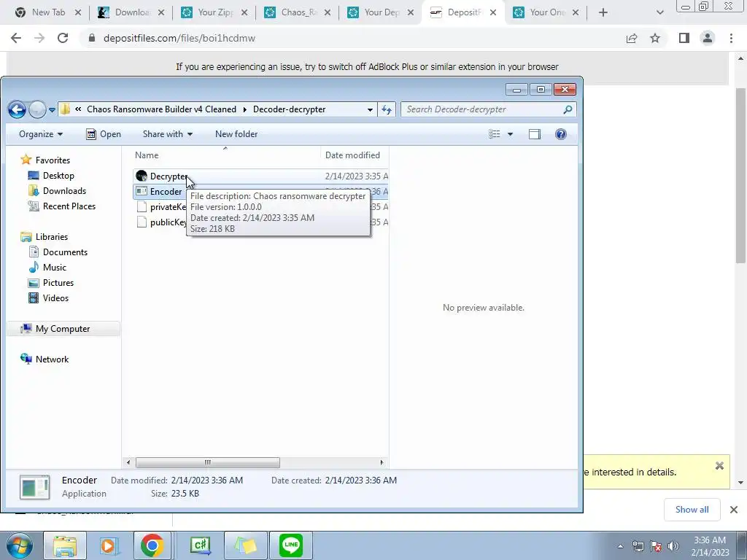Select the Encoder application file
The height and width of the screenshot is (560, 747).
pyautogui.click(x=166, y=192)
